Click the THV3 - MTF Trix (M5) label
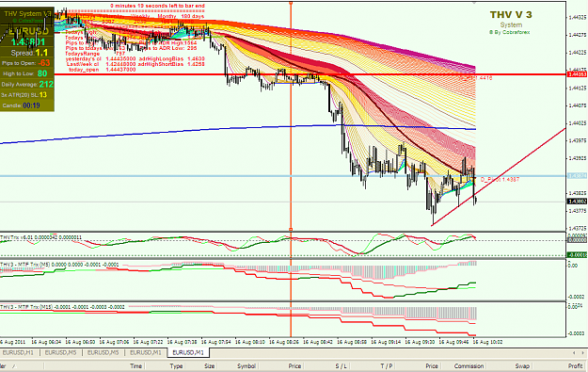 tap(59, 265)
